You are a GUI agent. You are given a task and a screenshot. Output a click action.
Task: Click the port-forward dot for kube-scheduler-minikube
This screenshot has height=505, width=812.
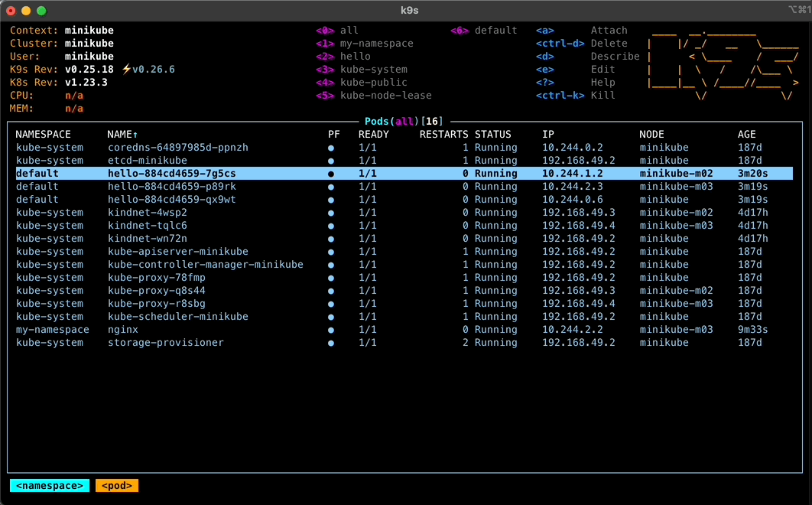click(331, 317)
